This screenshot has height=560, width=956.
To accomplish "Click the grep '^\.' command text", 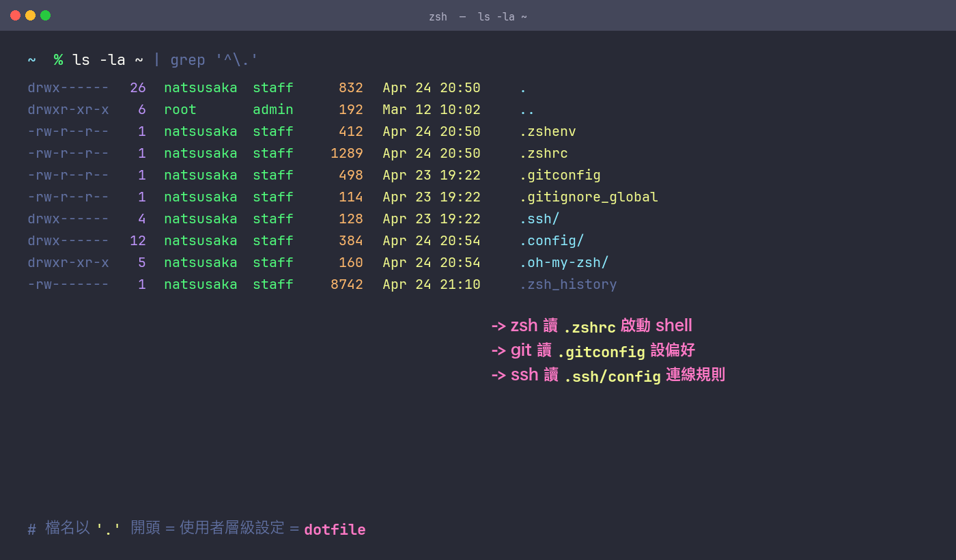I will pos(214,60).
